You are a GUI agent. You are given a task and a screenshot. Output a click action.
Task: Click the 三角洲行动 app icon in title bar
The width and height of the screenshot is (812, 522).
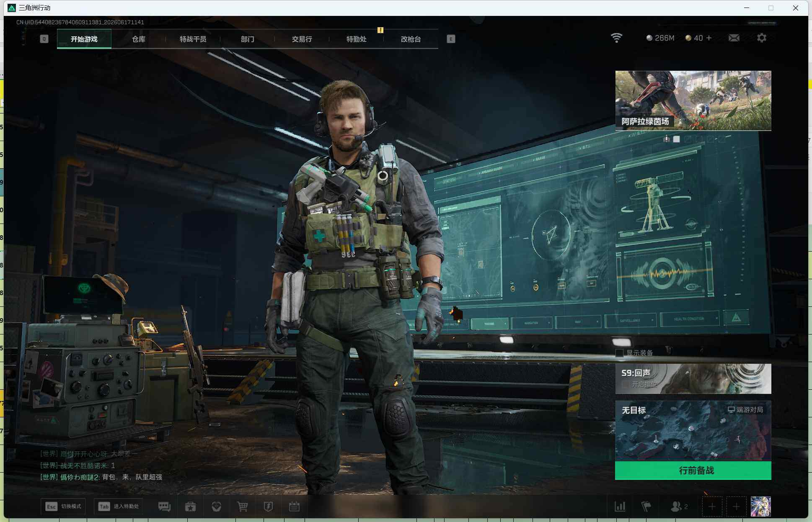coord(12,8)
